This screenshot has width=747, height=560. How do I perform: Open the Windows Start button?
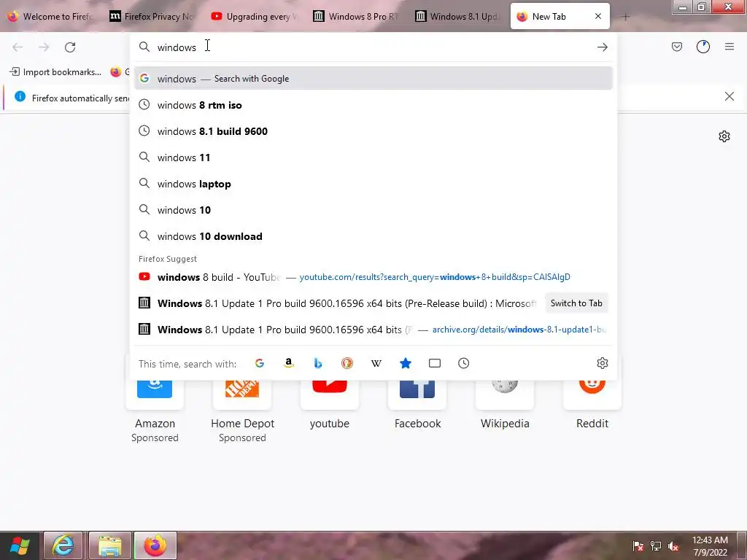(x=20, y=545)
